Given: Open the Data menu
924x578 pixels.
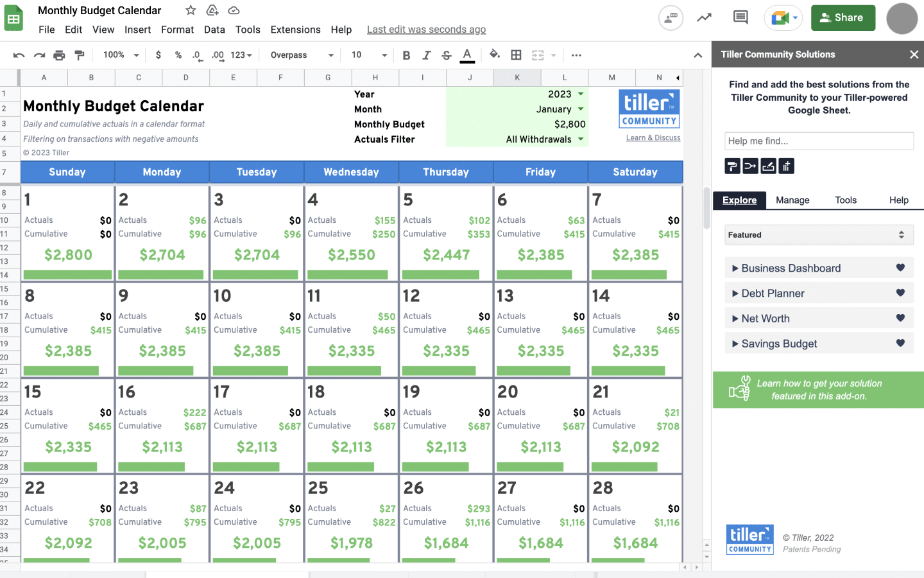Looking at the screenshot, I should click(x=214, y=30).
